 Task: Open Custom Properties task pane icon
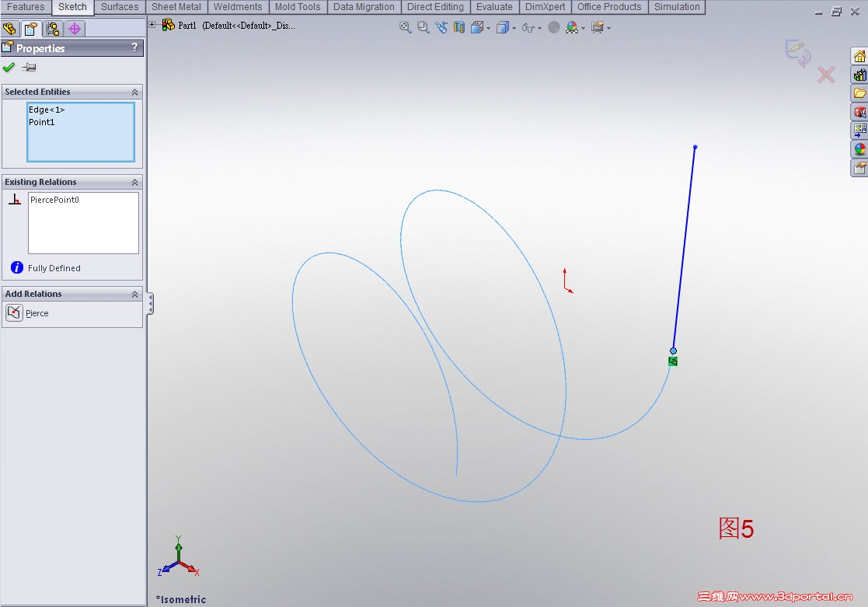click(x=859, y=168)
